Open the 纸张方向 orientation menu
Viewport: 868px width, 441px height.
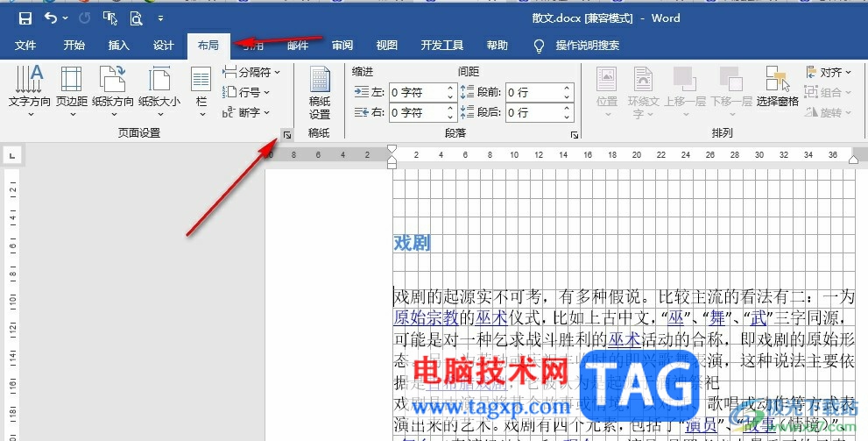(113, 91)
